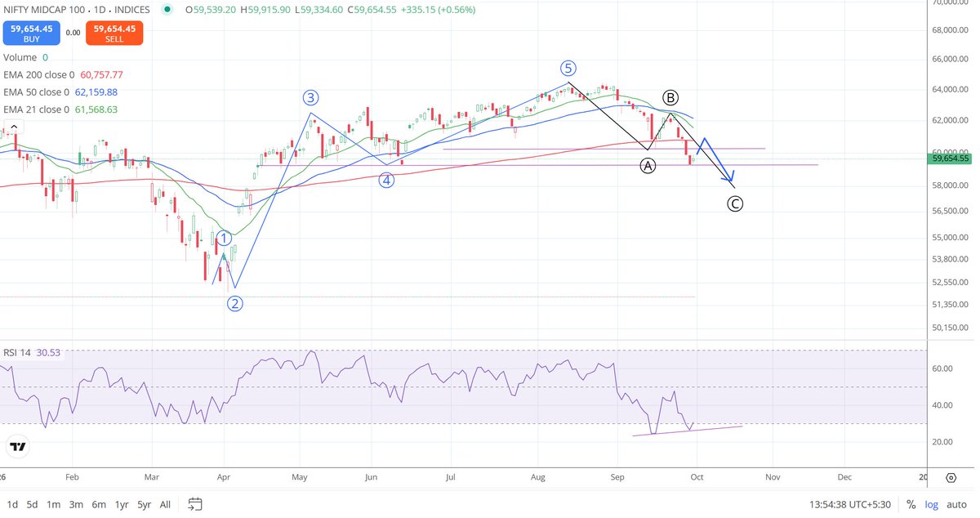The height and width of the screenshot is (518, 980).
Task: Toggle log scale mode
Action: coord(930,504)
